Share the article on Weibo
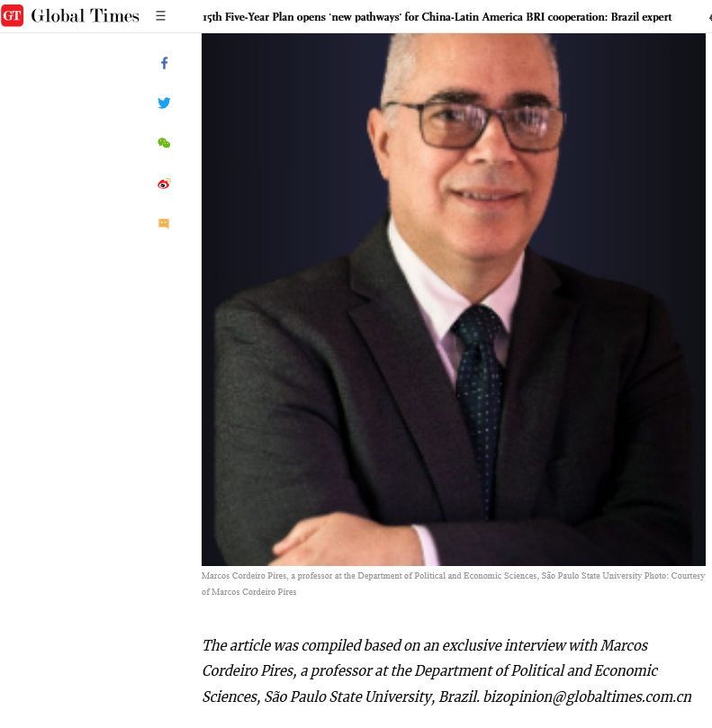The width and height of the screenshot is (712, 728). click(x=164, y=184)
